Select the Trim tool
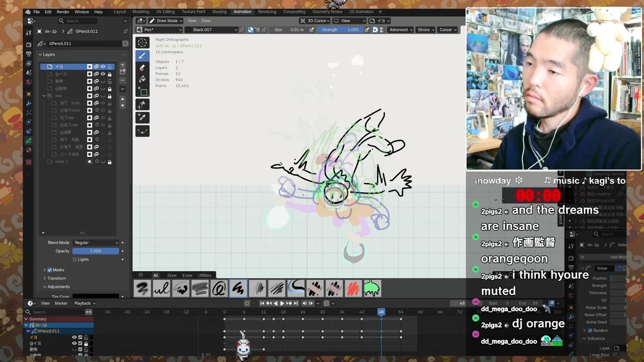644x362 pixels. 142,105
